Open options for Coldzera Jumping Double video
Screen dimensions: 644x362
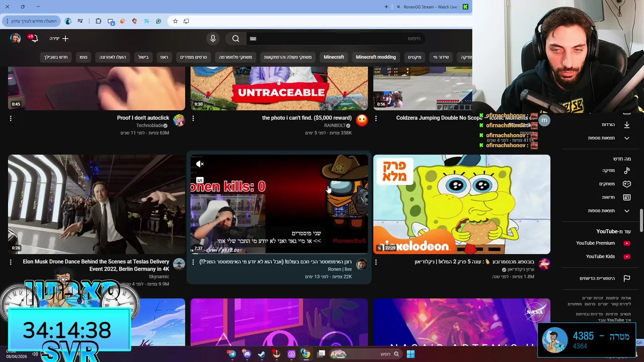[376, 118]
